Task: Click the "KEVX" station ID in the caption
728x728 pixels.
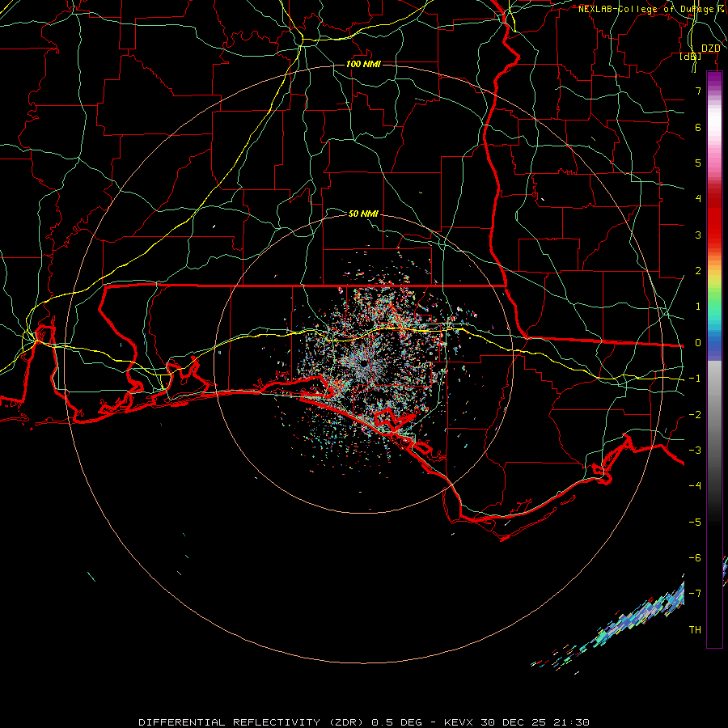Action: [459, 722]
